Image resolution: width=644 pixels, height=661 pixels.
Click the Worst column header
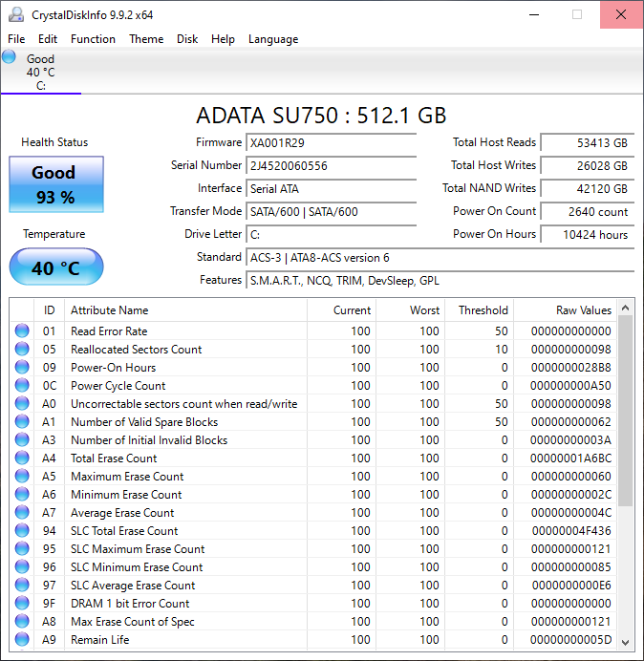tap(410, 310)
